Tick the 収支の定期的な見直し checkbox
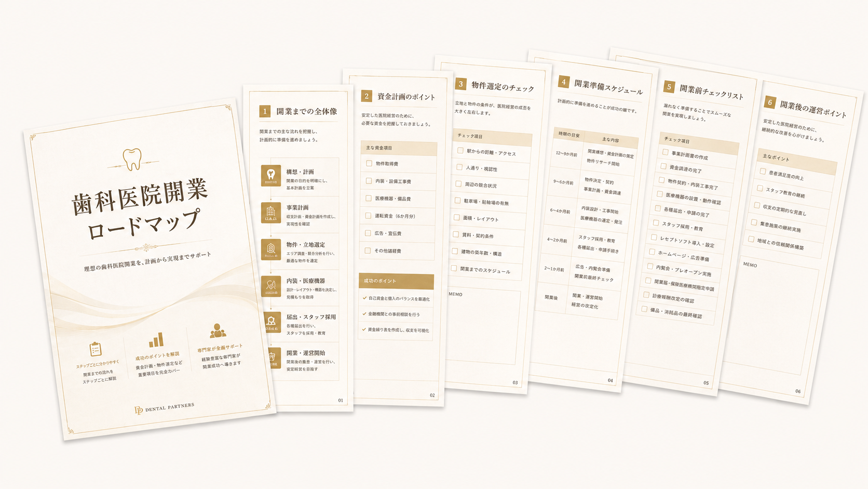 point(757,205)
